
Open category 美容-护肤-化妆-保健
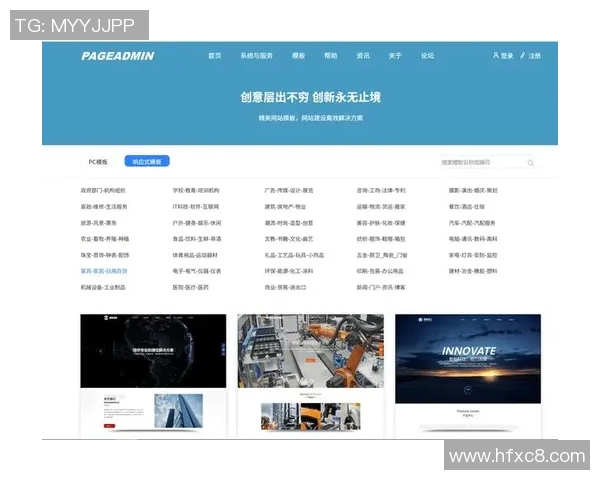tap(381, 223)
